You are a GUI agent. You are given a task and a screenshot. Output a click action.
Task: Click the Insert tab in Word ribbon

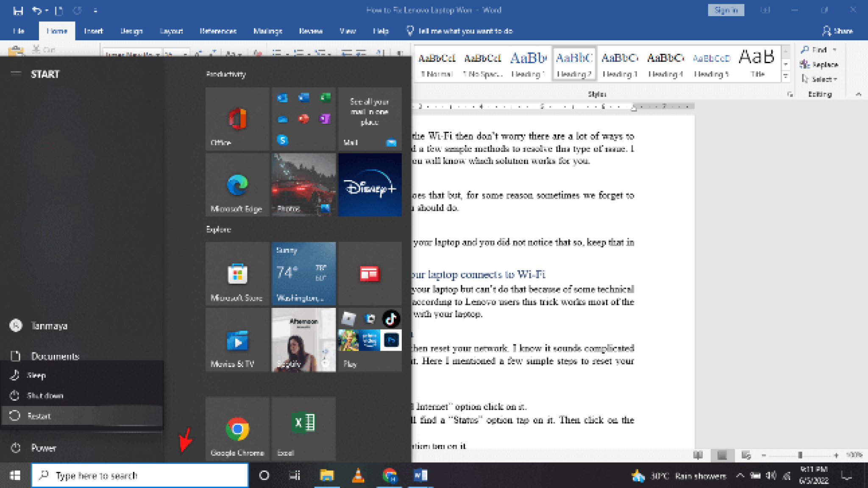(94, 31)
